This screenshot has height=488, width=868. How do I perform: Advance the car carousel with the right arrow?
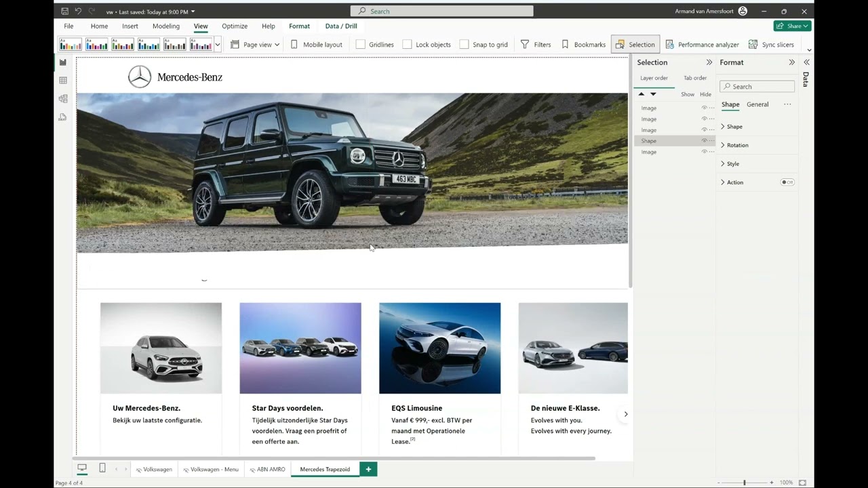(626, 414)
